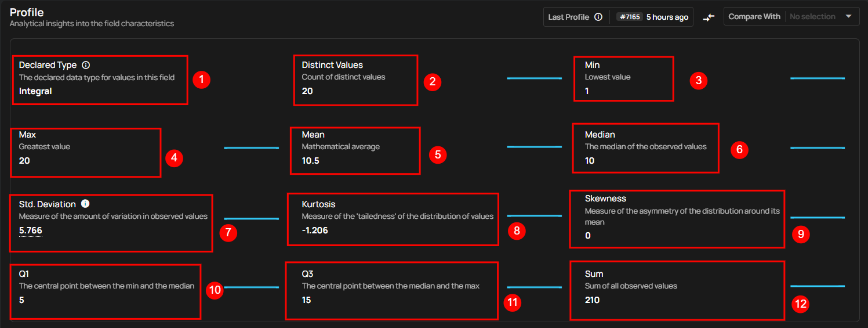Click the Q3 sparkline chart

click(x=534, y=287)
